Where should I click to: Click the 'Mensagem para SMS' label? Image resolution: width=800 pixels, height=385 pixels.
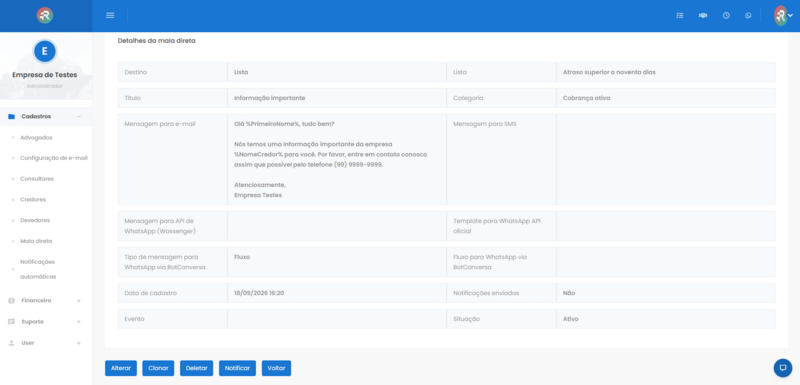[x=485, y=124]
